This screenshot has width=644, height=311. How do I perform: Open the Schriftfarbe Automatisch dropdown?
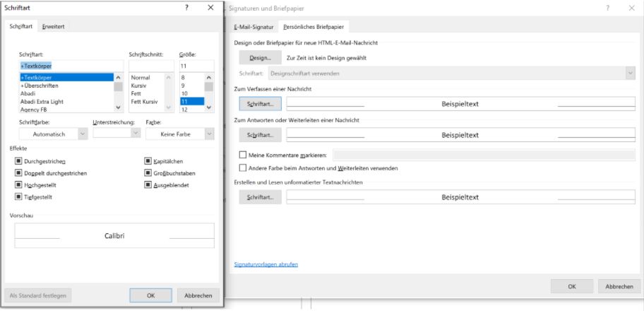pyautogui.click(x=54, y=134)
